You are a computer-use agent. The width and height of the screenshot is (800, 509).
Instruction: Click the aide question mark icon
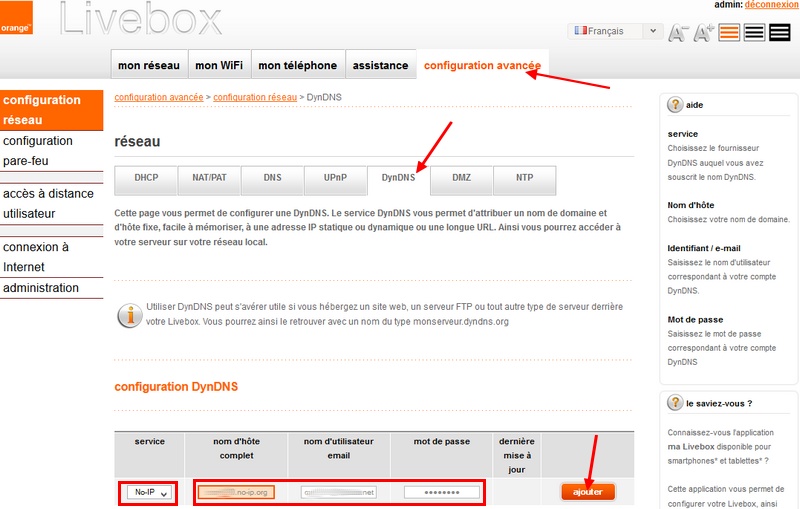click(675, 105)
